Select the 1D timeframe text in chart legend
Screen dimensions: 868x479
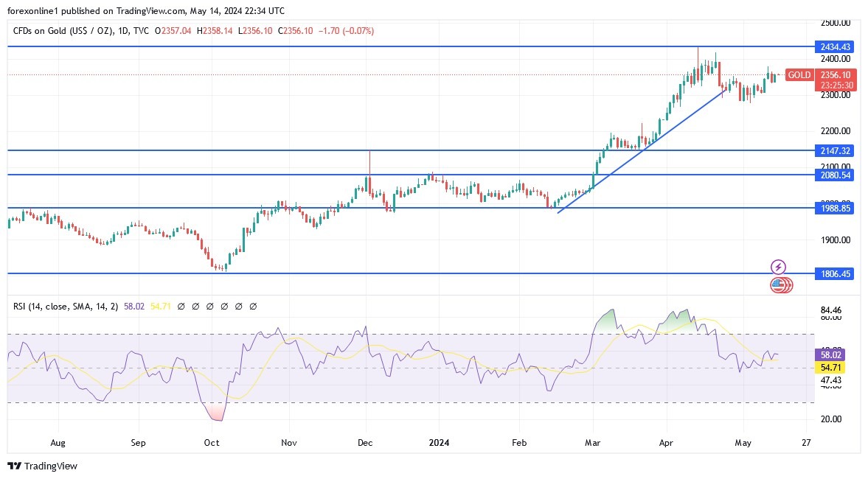click(119, 31)
